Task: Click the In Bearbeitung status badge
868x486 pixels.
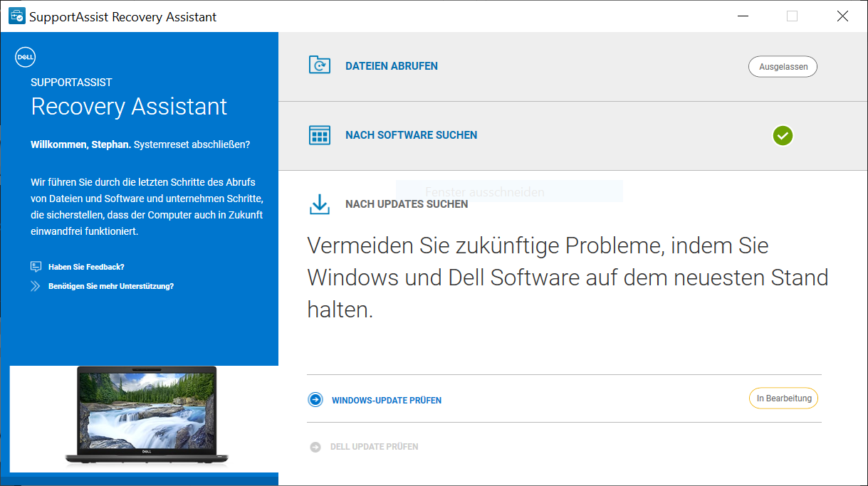Action: tap(783, 398)
